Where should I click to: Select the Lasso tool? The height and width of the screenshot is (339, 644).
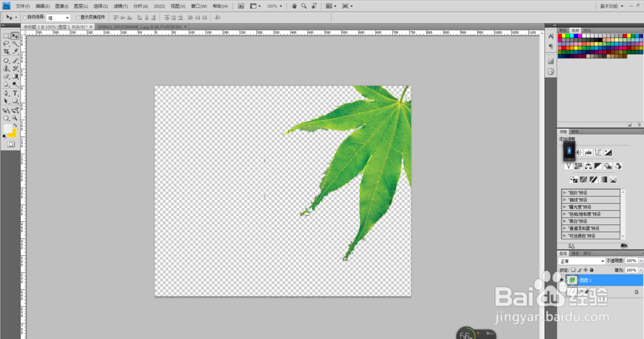click(x=6, y=44)
